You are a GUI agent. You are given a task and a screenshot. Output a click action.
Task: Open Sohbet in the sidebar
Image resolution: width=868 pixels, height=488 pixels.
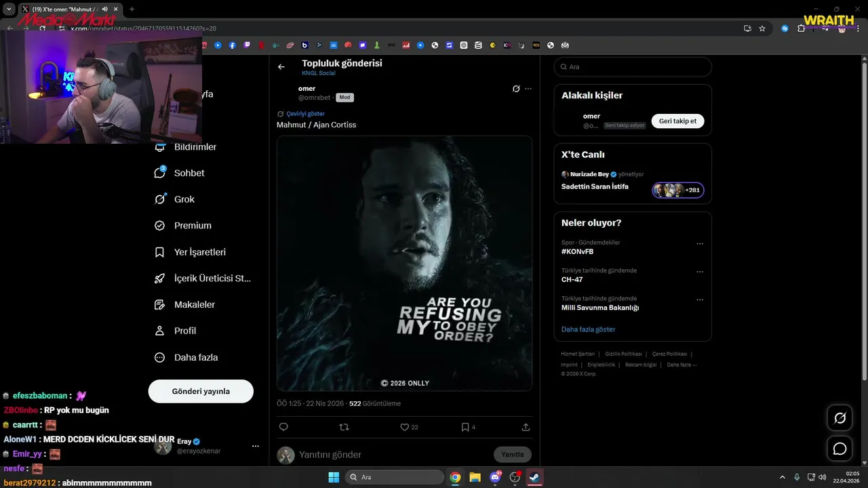(x=180, y=173)
